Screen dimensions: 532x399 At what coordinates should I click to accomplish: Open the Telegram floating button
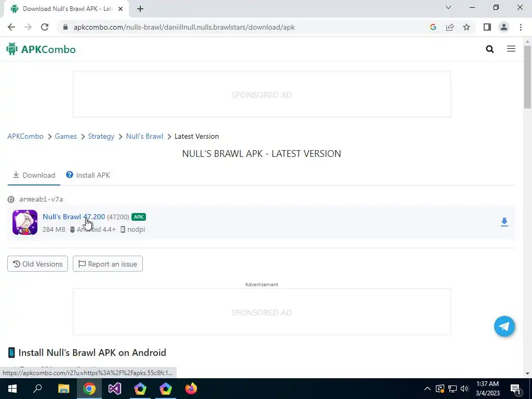(x=504, y=326)
